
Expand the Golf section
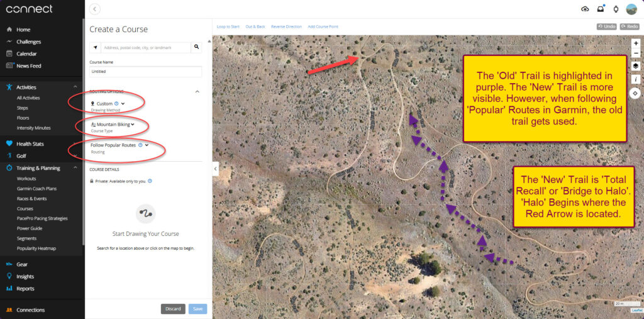coord(75,155)
